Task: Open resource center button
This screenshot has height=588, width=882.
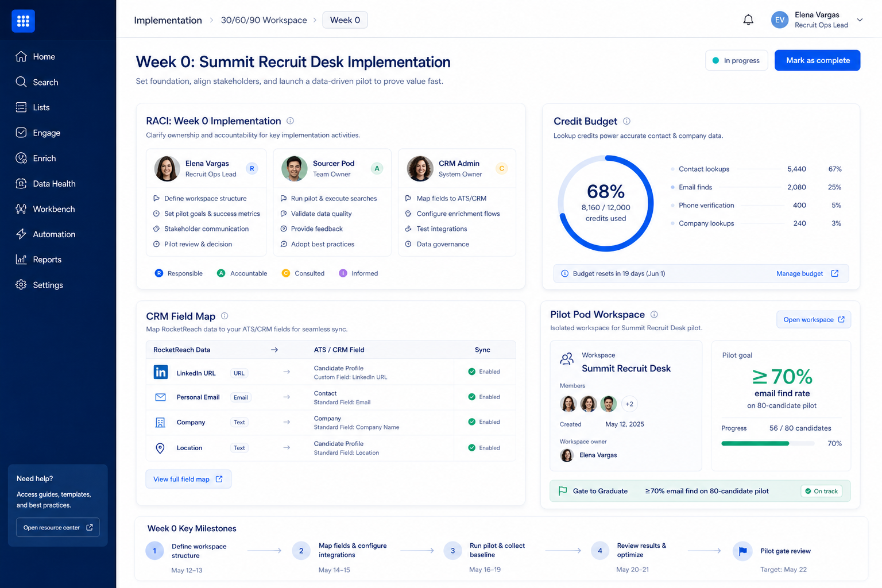Action: (x=58, y=528)
